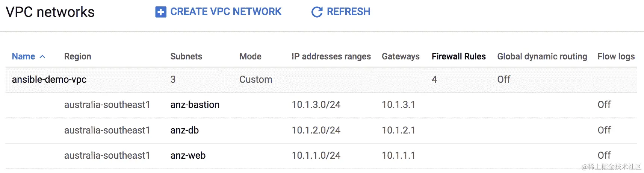Image resolution: width=644 pixels, height=173 pixels.
Task: Click the IP addresses ranges column header
Action: 331,56
